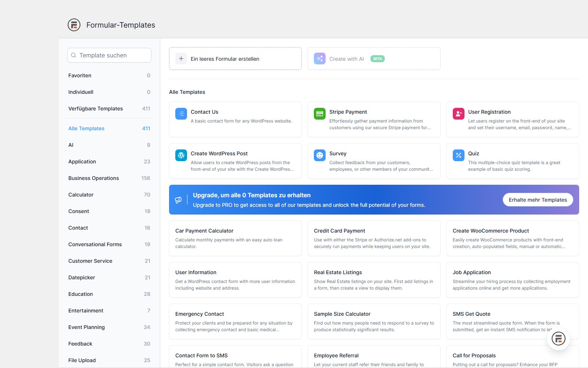Select the Conversational Forms category

(109, 244)
